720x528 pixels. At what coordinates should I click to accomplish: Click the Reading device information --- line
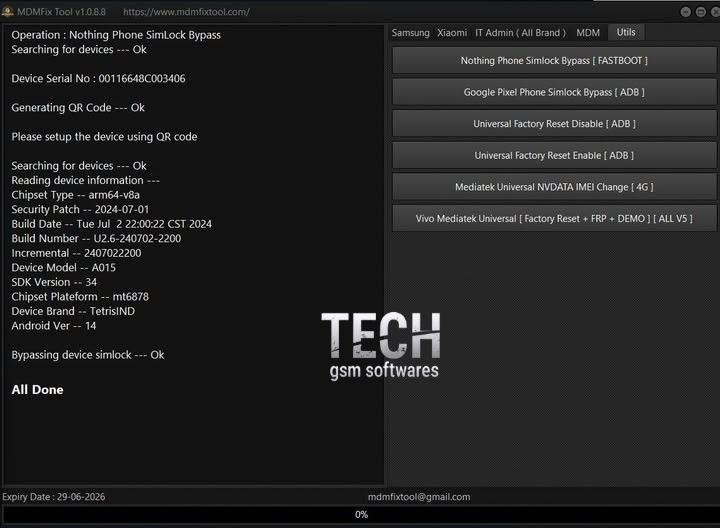click(x=85, y=180)
